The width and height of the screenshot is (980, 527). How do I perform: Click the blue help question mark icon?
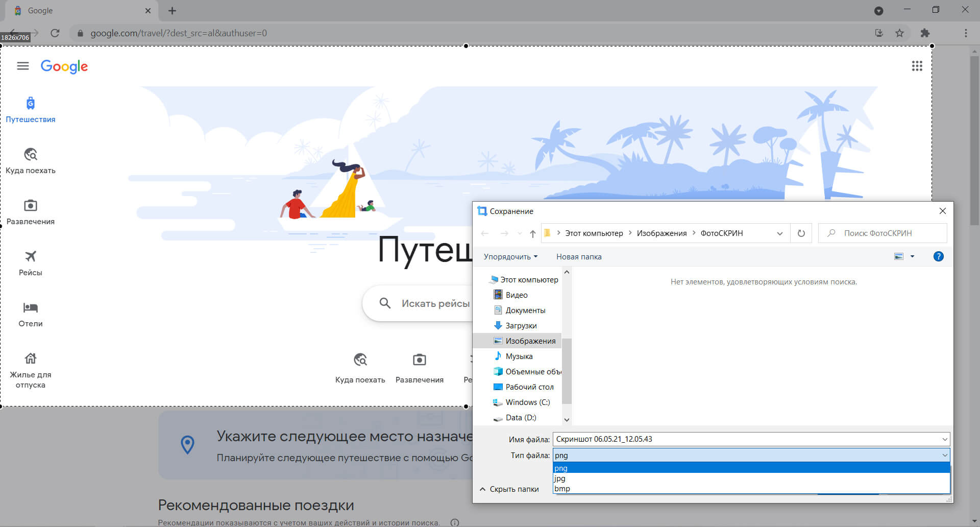(938, 256)
